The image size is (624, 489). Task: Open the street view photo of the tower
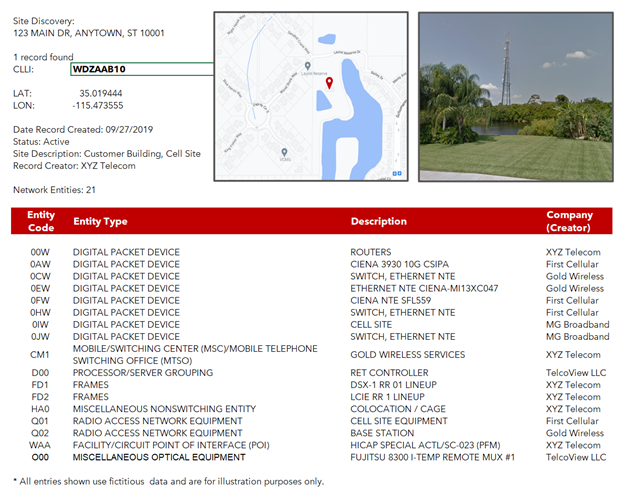[x=515, y=96]
